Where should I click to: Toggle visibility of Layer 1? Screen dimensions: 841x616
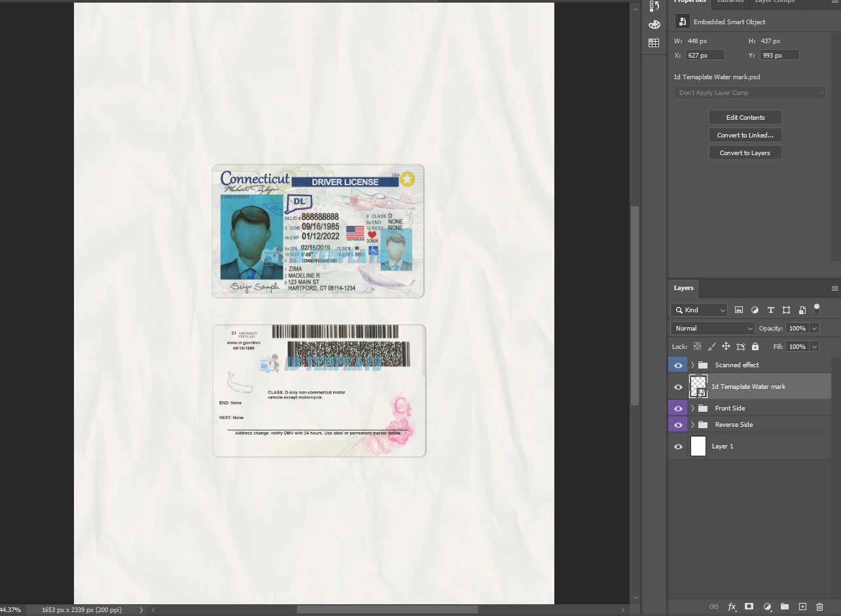tap(678, 446)
